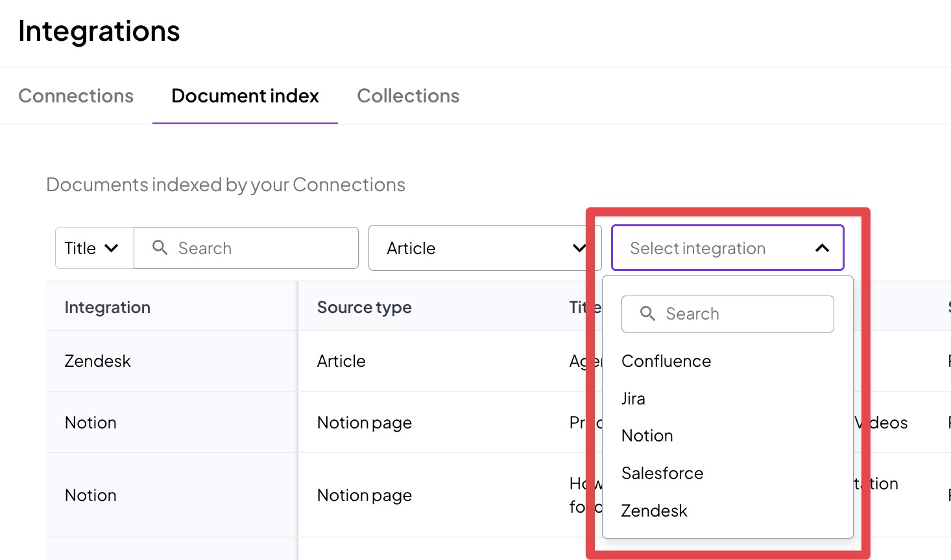Choose Zendesk from the integration dropdown list
951x560 pixels.
point(654,511)
